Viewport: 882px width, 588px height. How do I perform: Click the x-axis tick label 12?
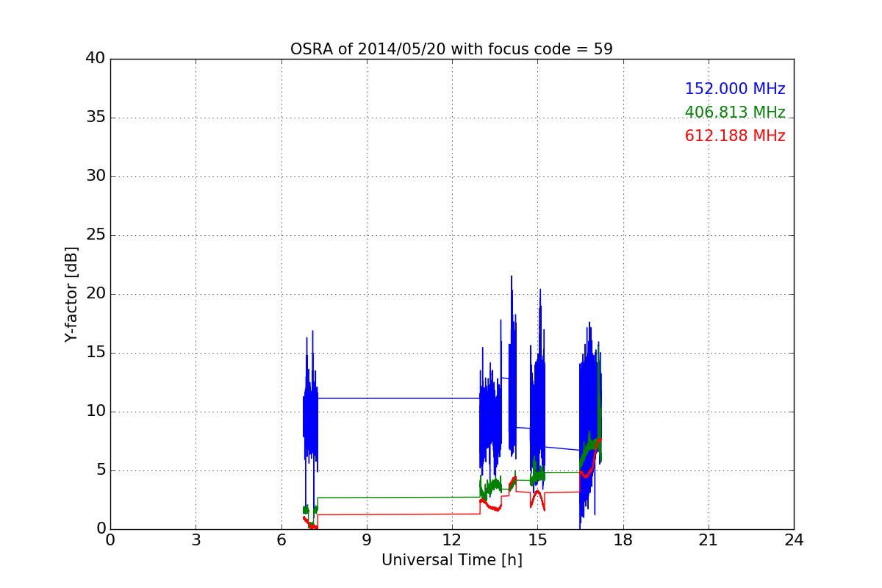tap(452, 540)
